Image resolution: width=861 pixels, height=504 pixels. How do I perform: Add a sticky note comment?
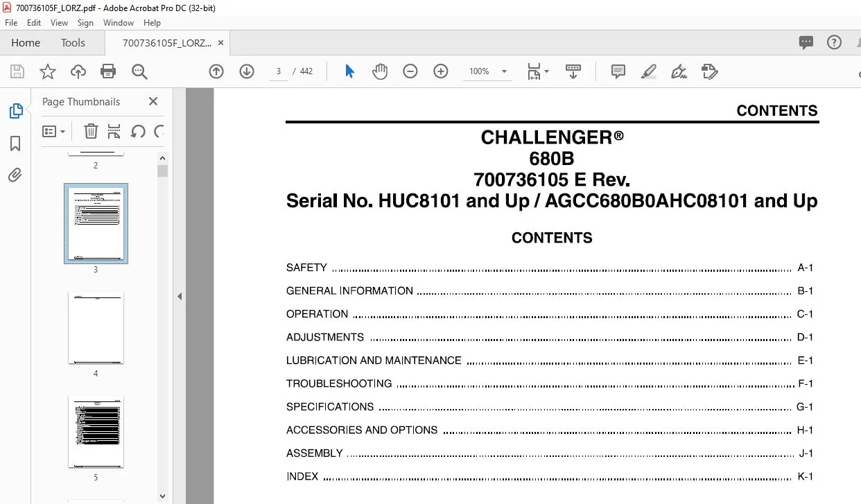pyautogui.click(x=618, y=71)
